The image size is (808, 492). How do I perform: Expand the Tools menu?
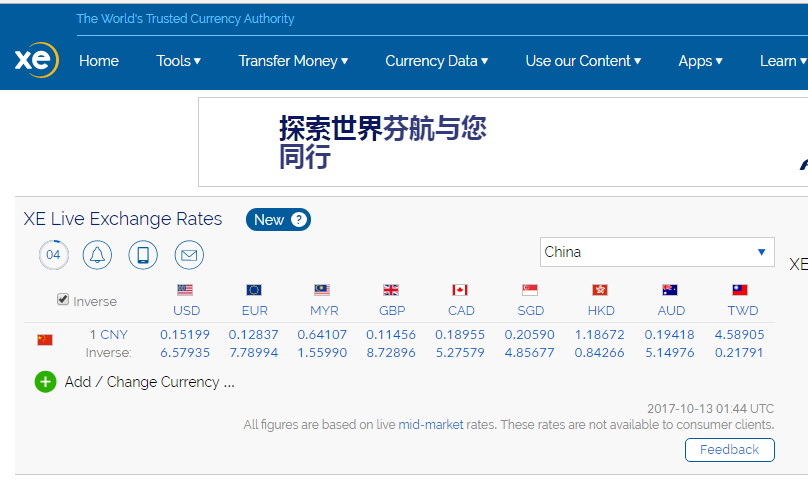178,61
